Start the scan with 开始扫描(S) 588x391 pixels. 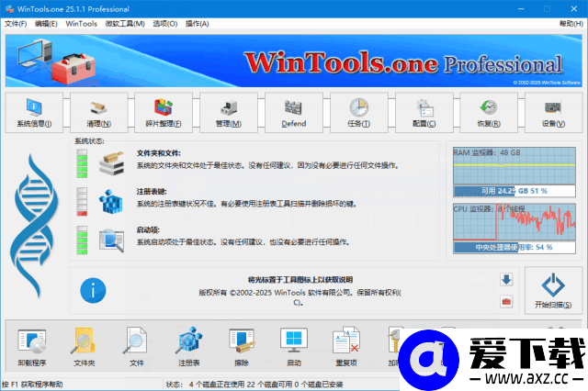pos(553,291)
